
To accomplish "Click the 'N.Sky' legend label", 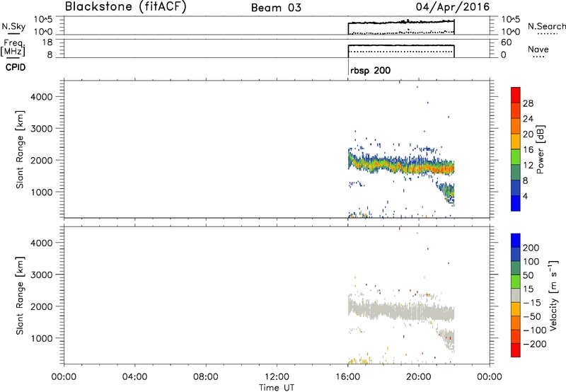I will (13, 26).
